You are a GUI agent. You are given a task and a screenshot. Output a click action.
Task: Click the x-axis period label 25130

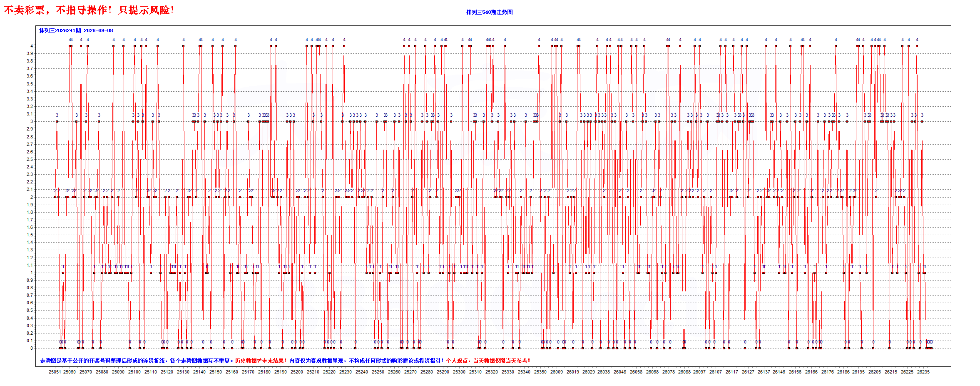[183, 372]
